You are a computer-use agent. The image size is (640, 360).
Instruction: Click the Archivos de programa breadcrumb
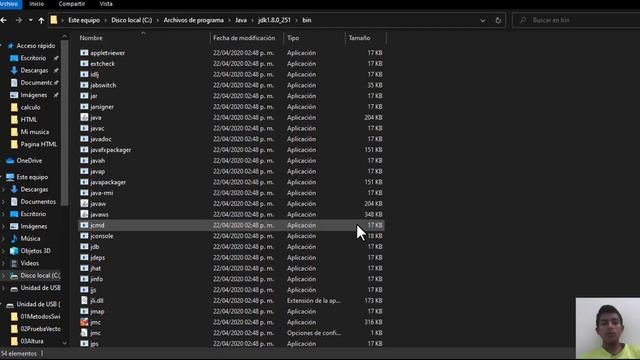click(x=193, y=20)
